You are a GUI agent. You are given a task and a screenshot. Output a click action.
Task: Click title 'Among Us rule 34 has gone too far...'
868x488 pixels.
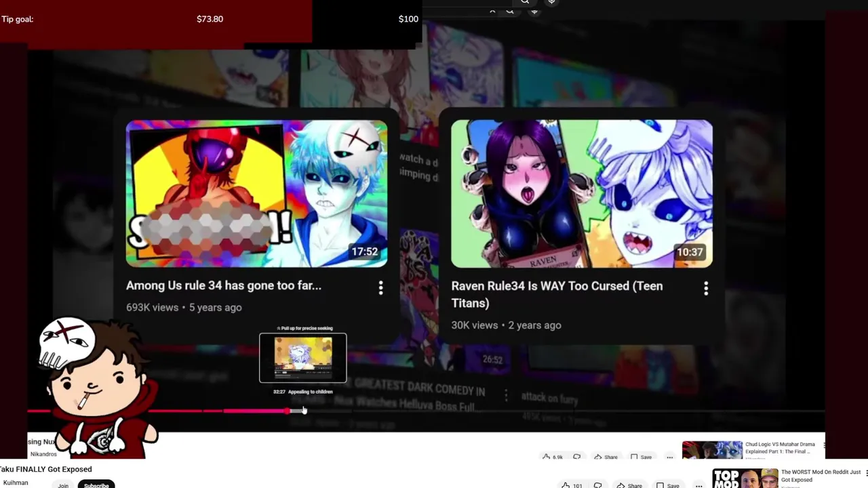224,285
